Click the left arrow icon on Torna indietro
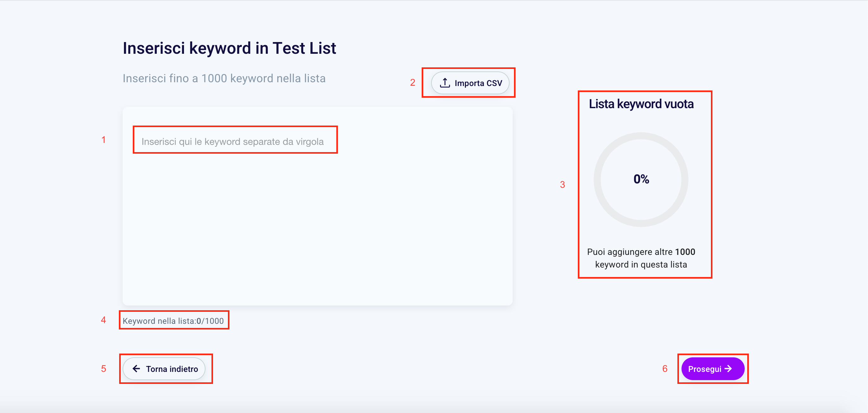This screenshot has width=868, height=413. point(136,368)
